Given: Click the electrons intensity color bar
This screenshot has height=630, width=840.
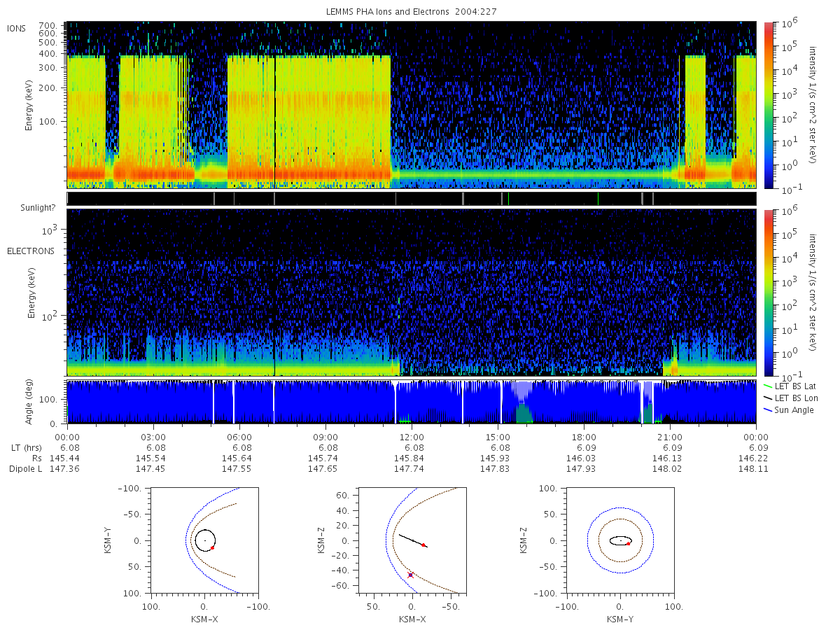Looking at the screenshot, I should [768, 292].
